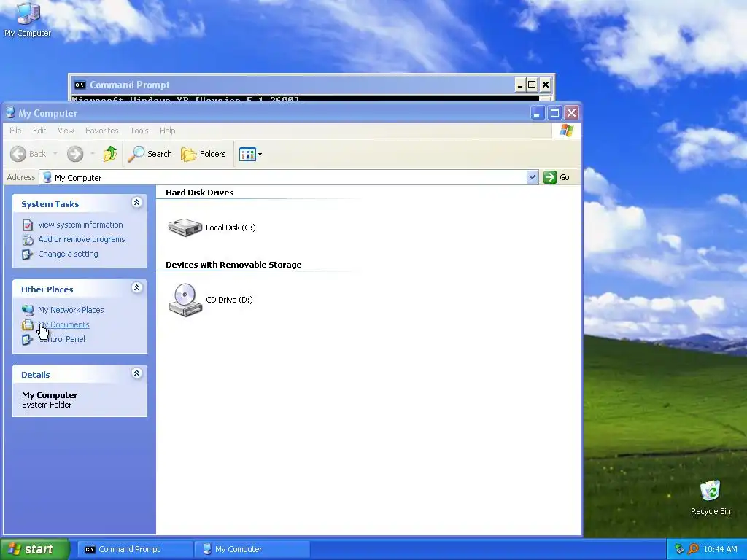Click the Change a setting icon
The width and height of the screenshot is (747, 560).
[28, 254]
